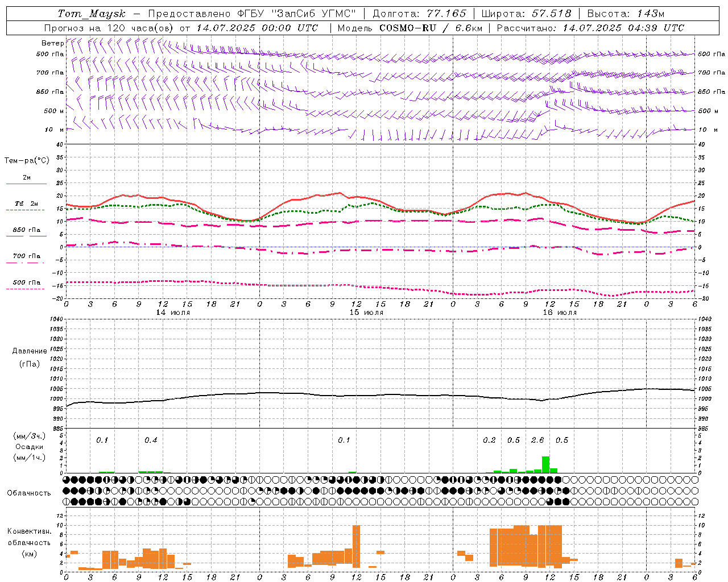Click the (мм/3ч.) precipitation unit label
The width and height of the screenshot is (728, 582).
(30, 436)
